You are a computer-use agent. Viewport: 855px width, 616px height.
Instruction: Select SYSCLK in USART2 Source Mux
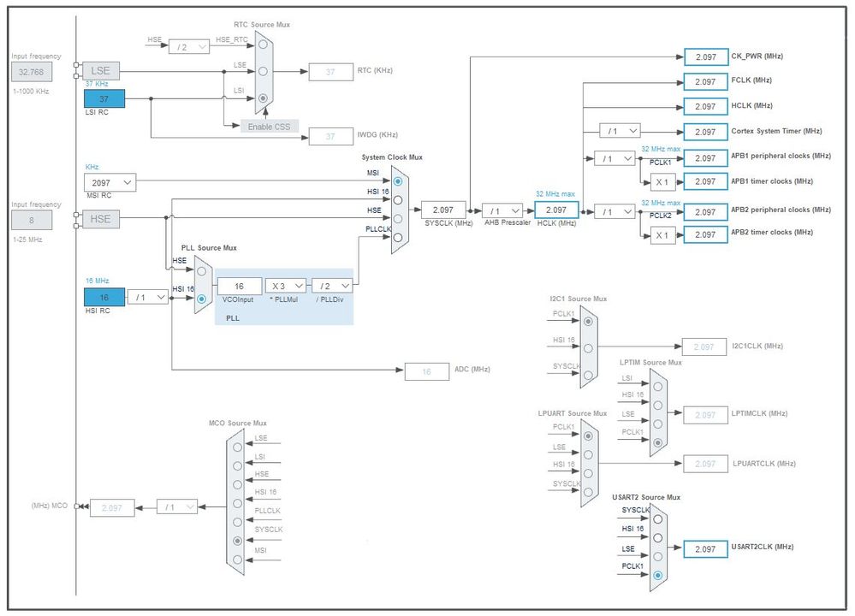pos(658,519)
